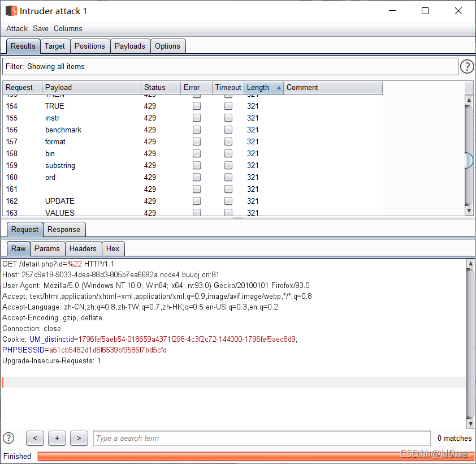This screenshot has height=464, width=476.
Task: Click the orange Finished progress bar
Action: (x=254, y=456)
